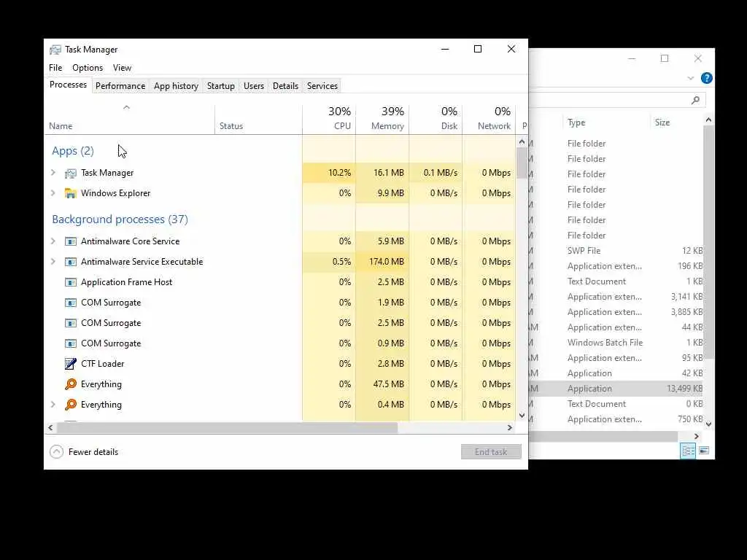This screenshot has height=560, width=747.
Task: Switch to the Services tab
Action: pos(322,86)
